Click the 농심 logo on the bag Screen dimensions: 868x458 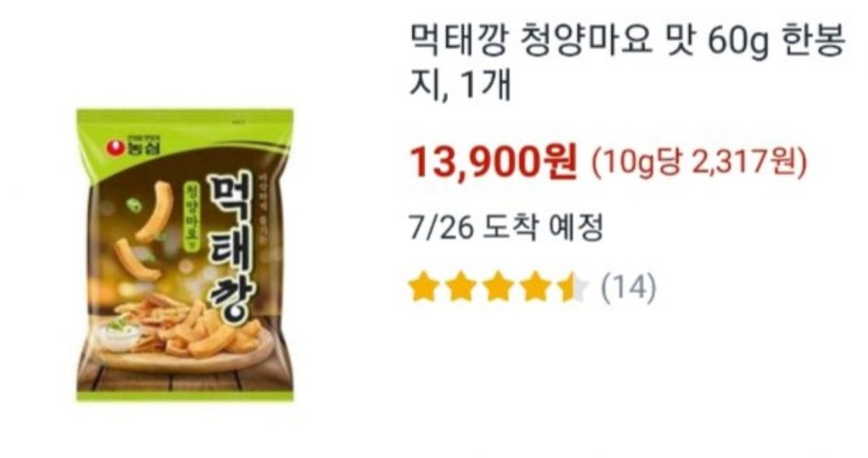click(x=133, y=145)
